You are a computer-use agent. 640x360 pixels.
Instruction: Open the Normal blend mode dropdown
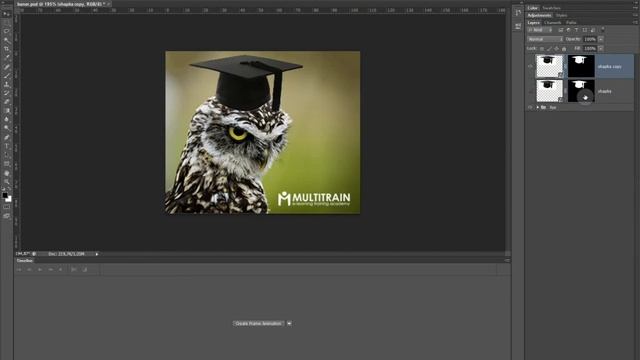545,39
